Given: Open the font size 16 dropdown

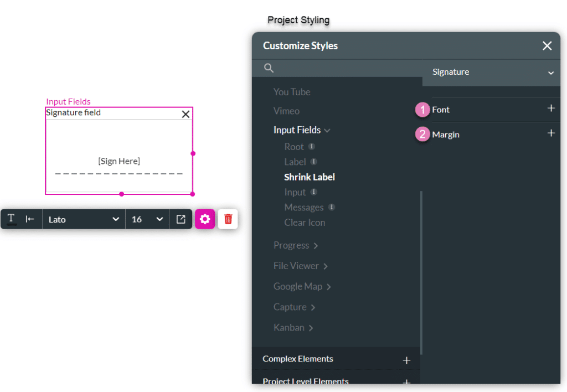Looking at the screenshot, I should [x=147, y=219].
